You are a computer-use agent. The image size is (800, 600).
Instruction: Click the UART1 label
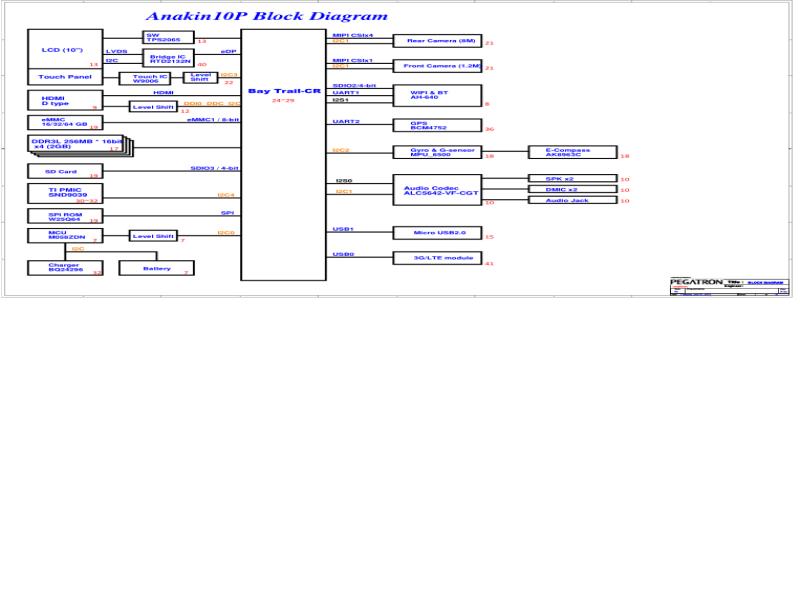[345, 93]
